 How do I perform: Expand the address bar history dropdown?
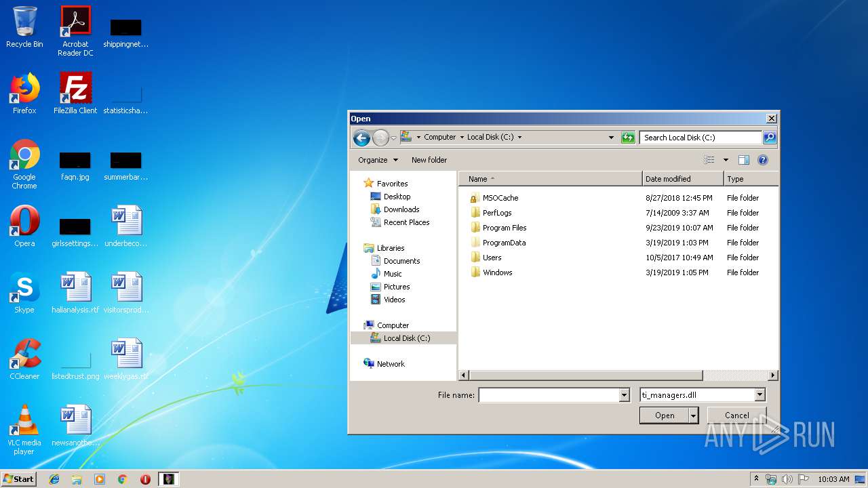(611, 137)
